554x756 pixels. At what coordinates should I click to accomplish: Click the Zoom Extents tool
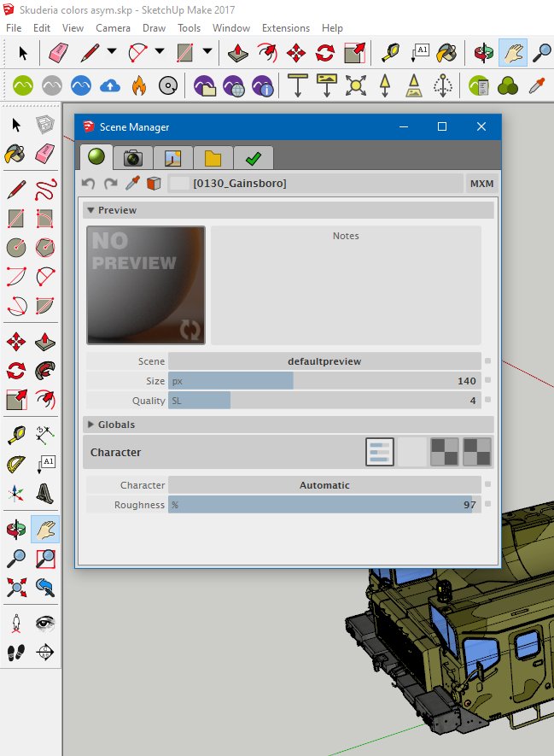tap(15, 587)
